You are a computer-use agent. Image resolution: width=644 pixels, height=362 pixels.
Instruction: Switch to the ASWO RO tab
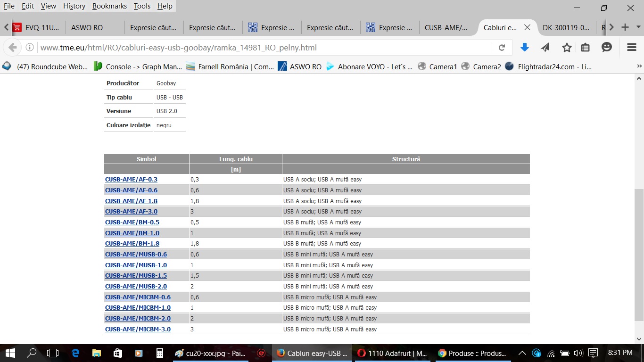point(94,27)
